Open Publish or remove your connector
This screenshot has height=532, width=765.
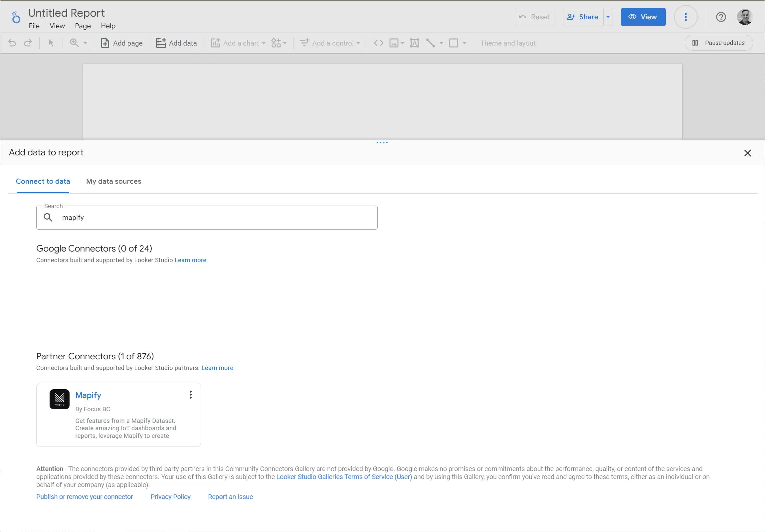[85, 497]
